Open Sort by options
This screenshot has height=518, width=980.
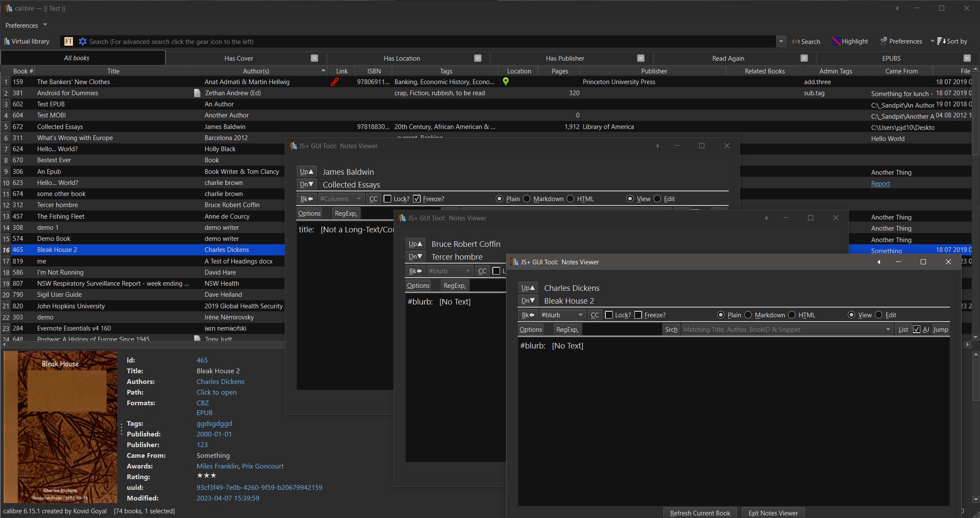tap(952, 41)
